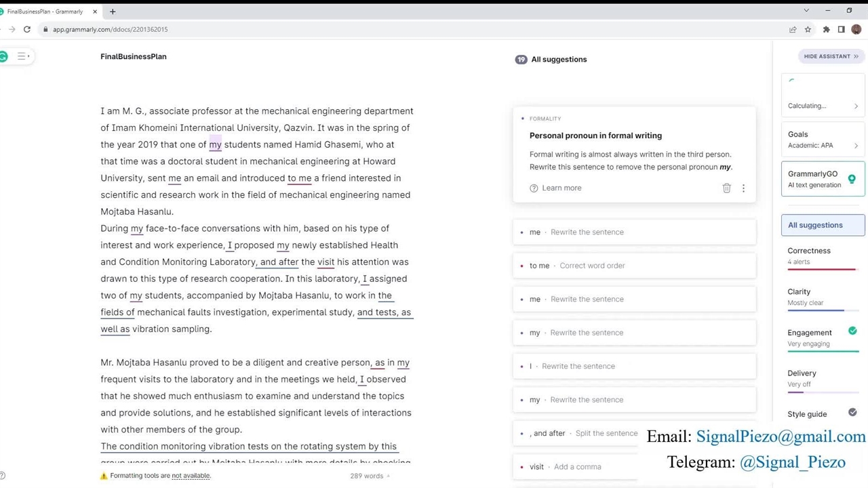
Task: Collapse the panel with Hide Assistant
Action: click(x=831, y=56)
